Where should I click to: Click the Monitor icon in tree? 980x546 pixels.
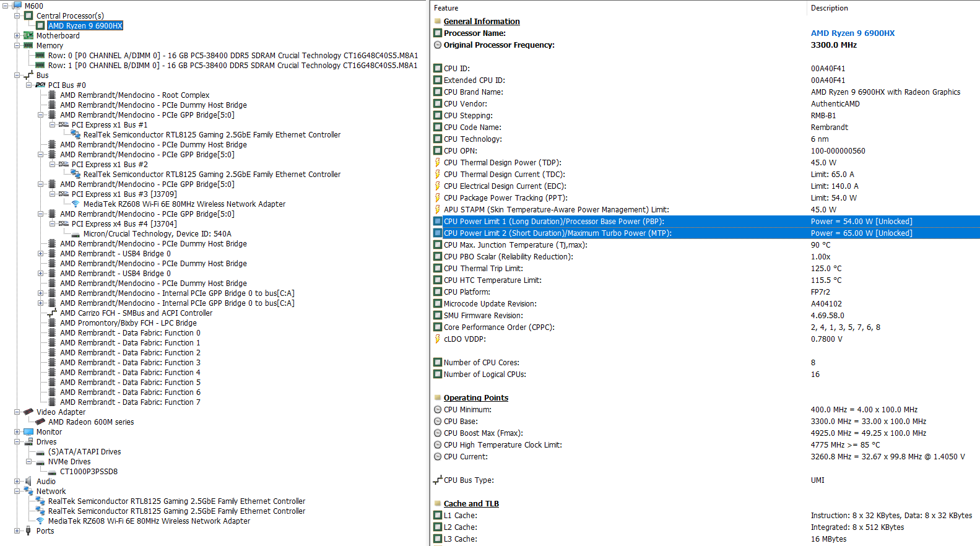(28, 431)
